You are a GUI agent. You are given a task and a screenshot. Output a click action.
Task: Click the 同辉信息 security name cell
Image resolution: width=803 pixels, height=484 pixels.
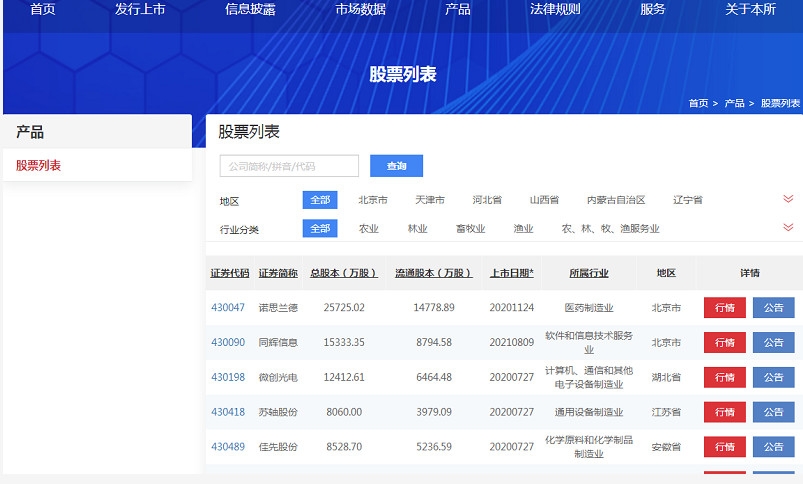coord(278,343)
